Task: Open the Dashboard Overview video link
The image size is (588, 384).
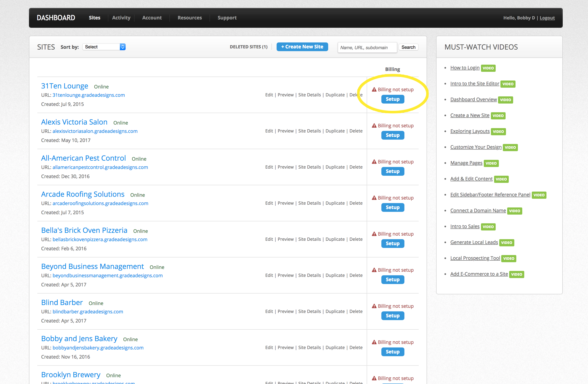Action: click(x=473, y=99)
